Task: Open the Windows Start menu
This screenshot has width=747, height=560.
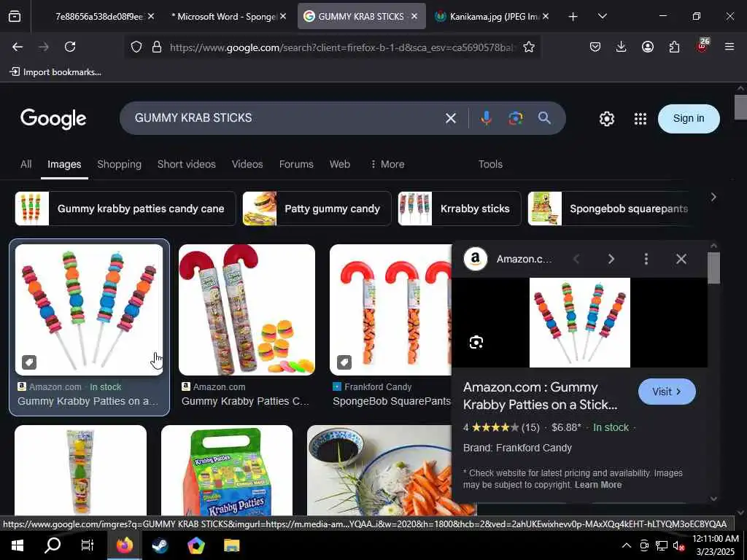Action: tap(18, 545)
